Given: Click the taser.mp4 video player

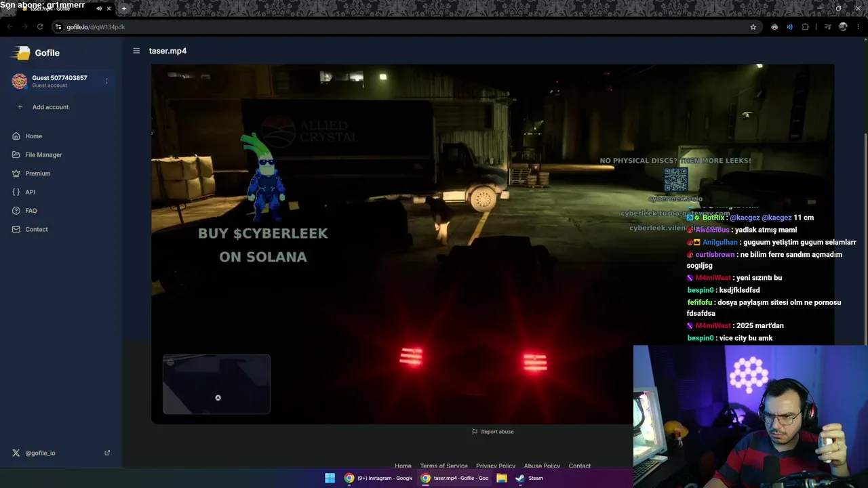Looking at the screenshot, I should click(x=492, y=244).
